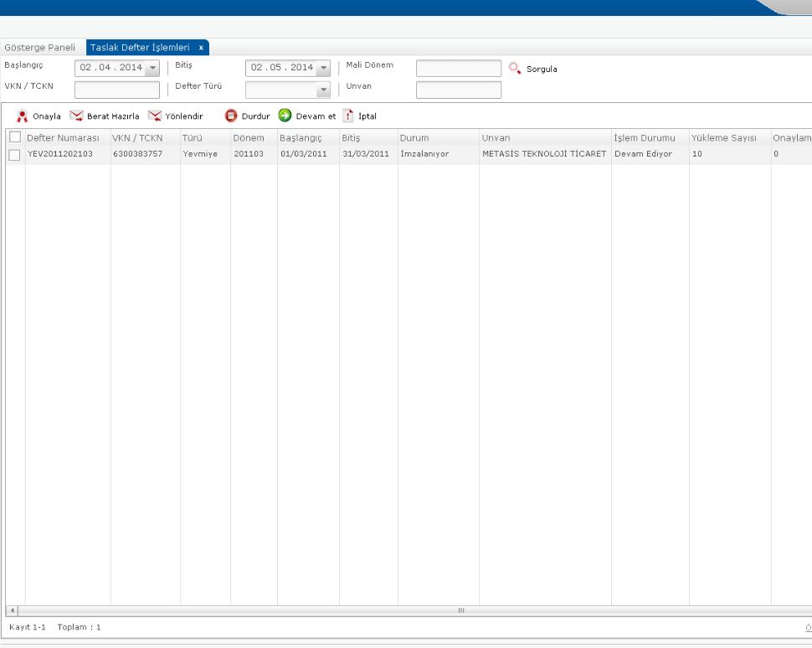Tick the select-all checkbox in table header

coord(15,136)
